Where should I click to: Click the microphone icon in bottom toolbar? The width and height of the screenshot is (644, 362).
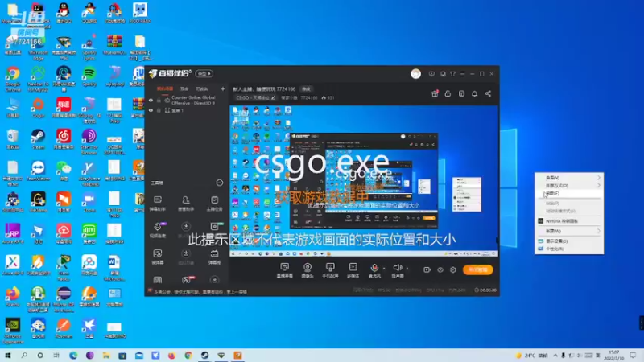point(374,268)
